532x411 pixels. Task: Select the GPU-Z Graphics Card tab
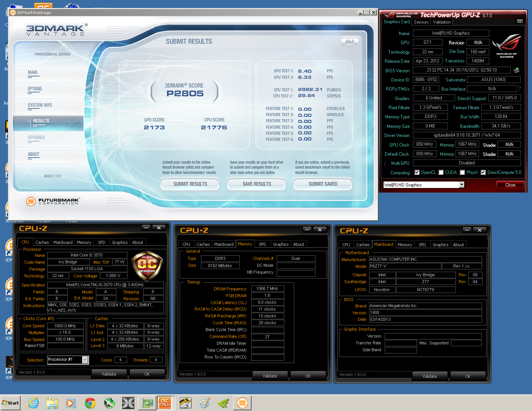pos(397,22)
